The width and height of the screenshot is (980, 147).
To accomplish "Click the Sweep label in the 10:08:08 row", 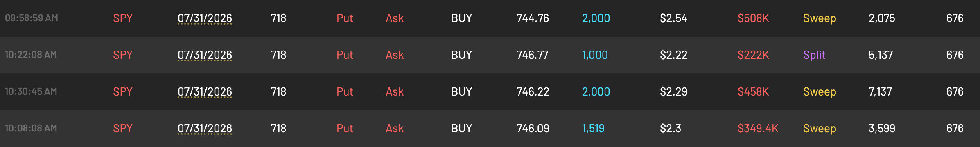I will (x=820, y=129).
